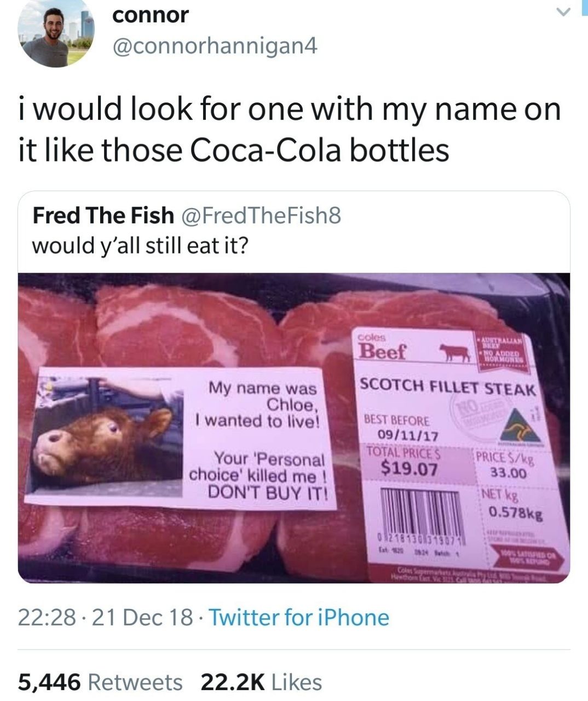Click the tweet text about Coca-Cola bottles
588x701 pixels.
pyautogui.click(x=290, y=129)
